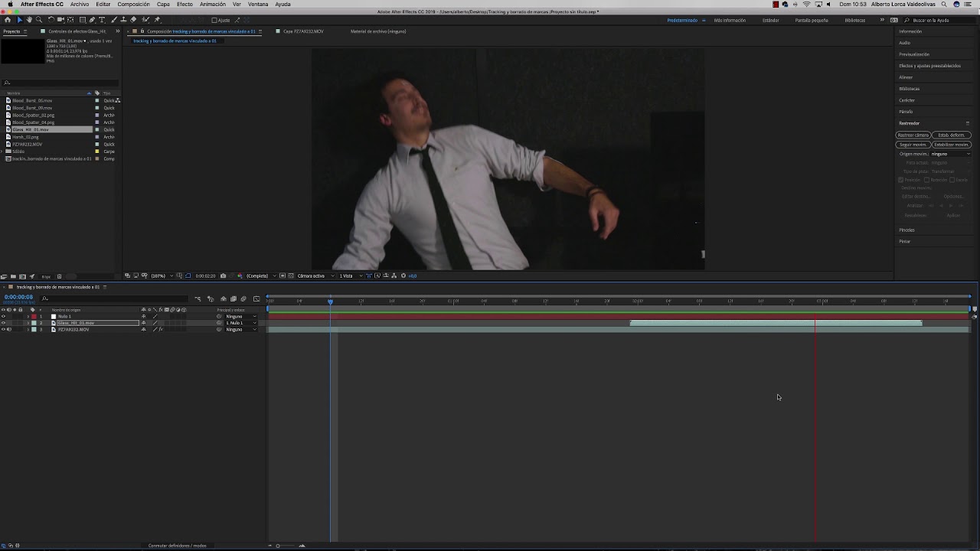Switch to Pantalla pequeña workspace
Viewport: 980px width, 551px height.
coord(812,20)
